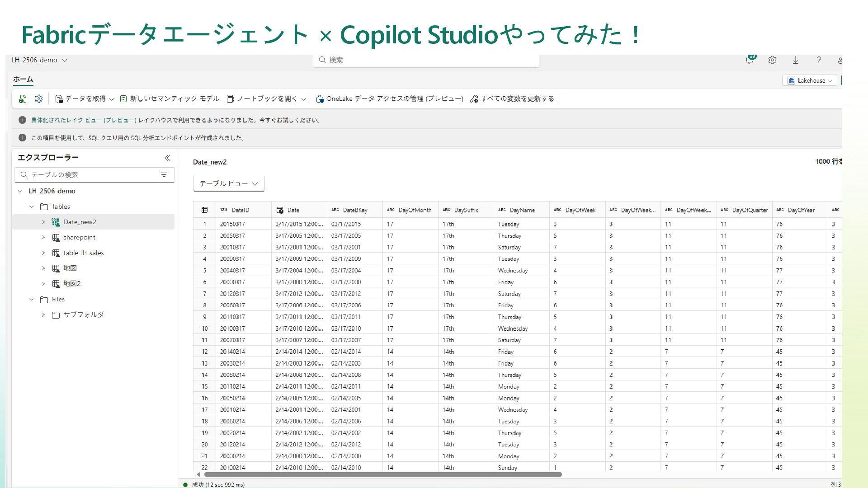The image size is (868, 488).
Task: Collapse the Files folder chevron
Action: (x=32, y=300)
